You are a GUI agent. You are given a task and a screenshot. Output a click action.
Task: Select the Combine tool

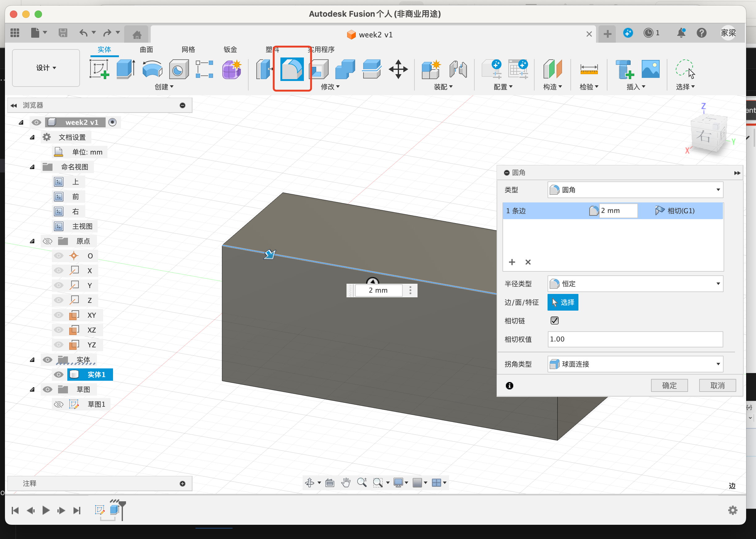click(x=345, y=69)
